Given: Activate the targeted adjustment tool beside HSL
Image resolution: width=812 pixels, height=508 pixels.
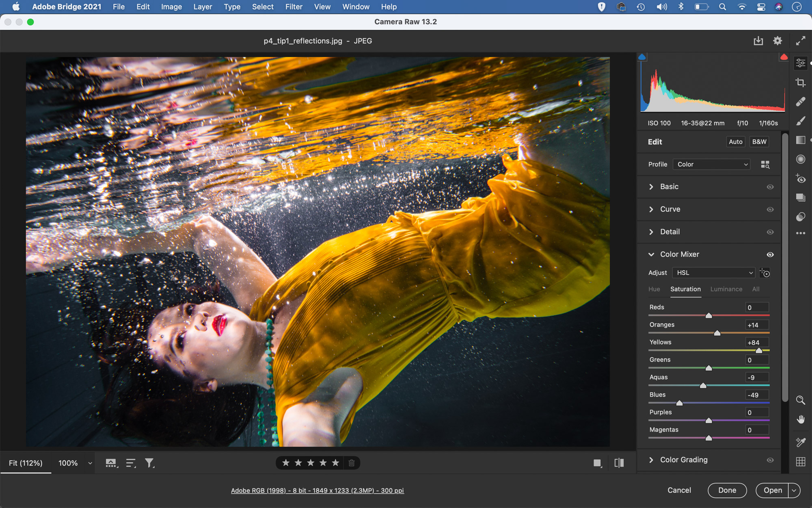Looking at the screenshot, I should click(764, 273).
